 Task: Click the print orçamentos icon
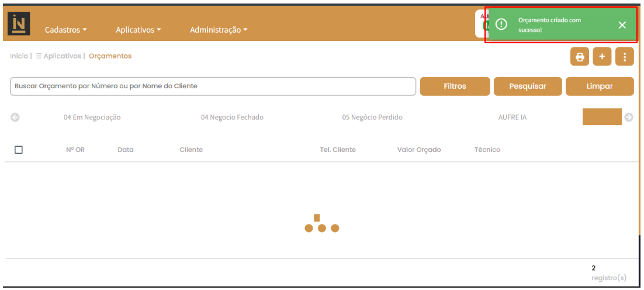[580, 57]
